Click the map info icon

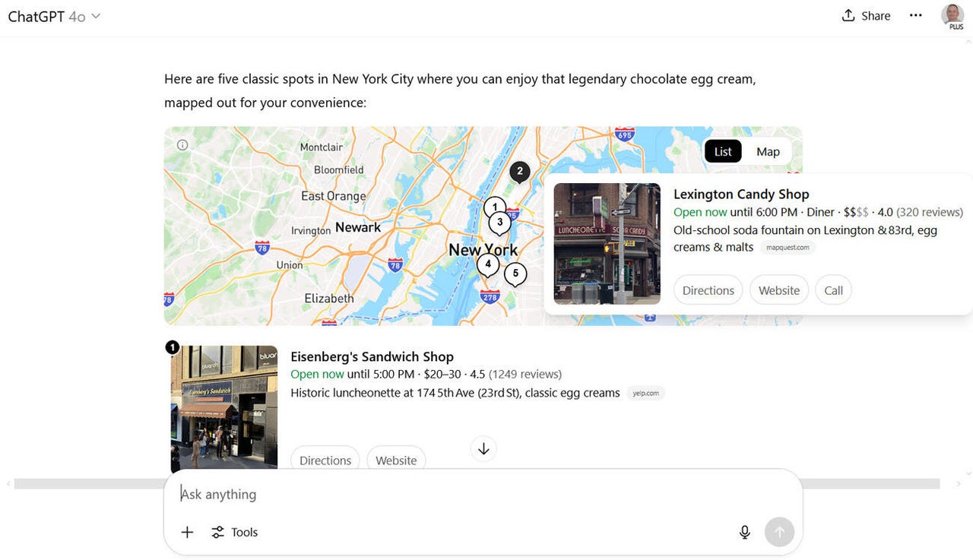[182, 144]
